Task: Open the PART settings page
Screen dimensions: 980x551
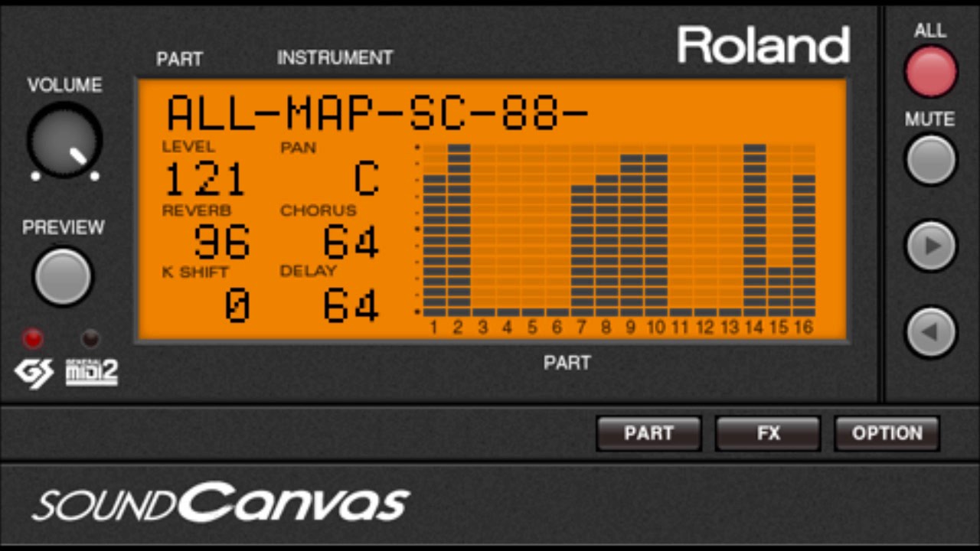Action: [648, 433]
